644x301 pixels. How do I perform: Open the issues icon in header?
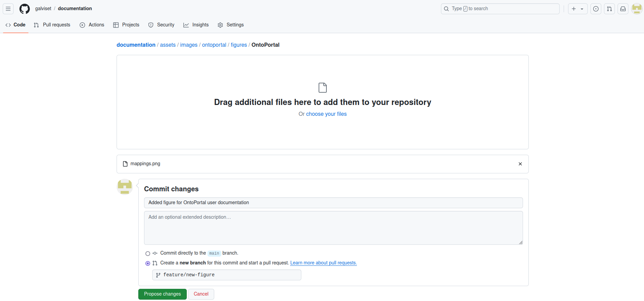[596, 9]
